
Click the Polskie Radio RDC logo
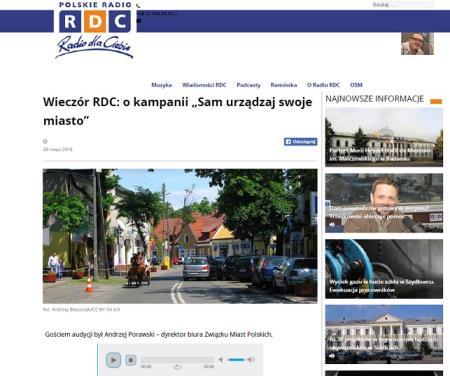[95, 30]
